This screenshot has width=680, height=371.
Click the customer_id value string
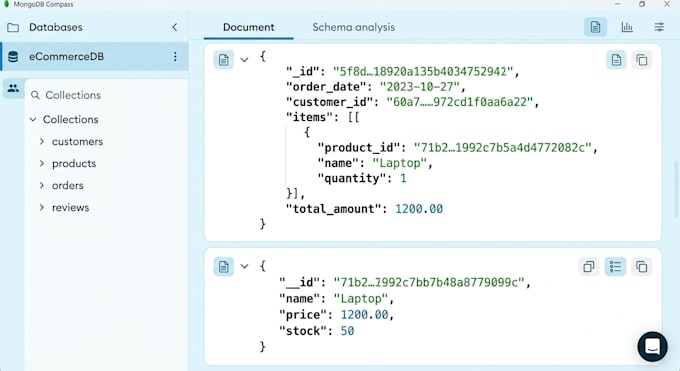459,102
